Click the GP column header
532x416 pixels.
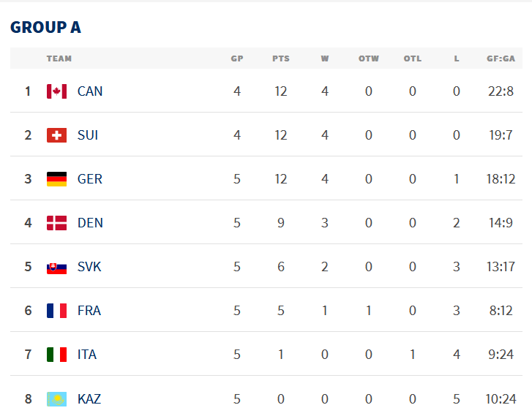(237, 58)
